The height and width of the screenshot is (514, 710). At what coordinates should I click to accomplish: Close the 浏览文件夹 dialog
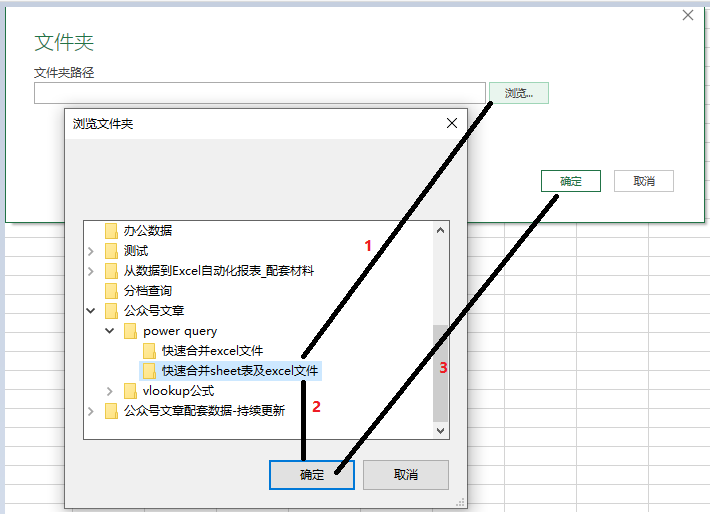(x=451, y=123)
